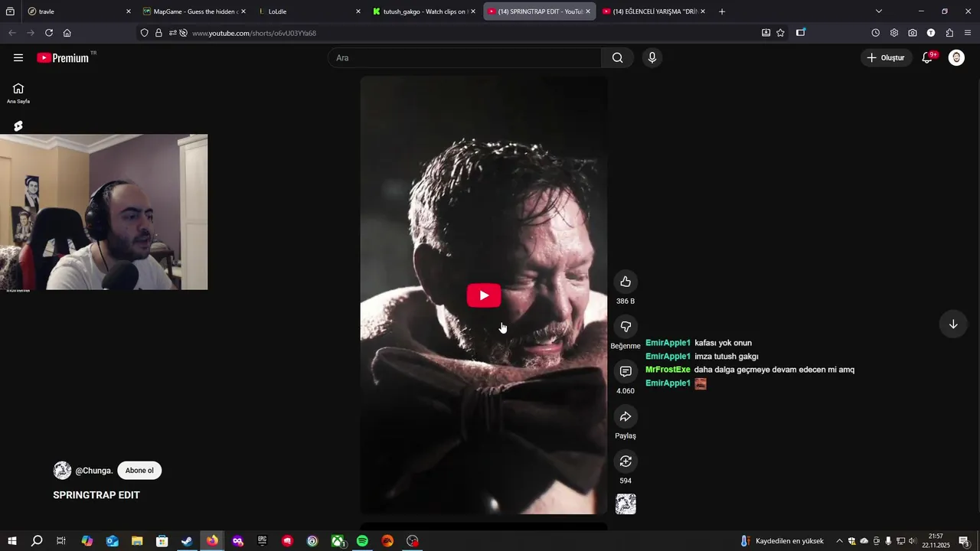Screen dimensions: 980x551
Task: Open the browser settings gear icon
Action: 894,33
